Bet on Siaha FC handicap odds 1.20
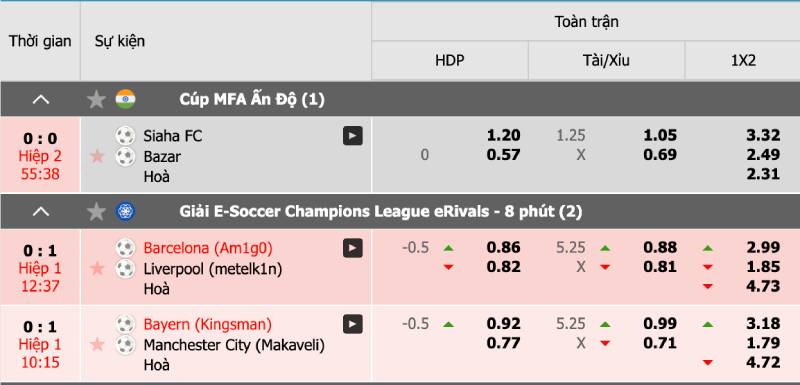Viewport: 800px width, 385px height. coord(503,135)
